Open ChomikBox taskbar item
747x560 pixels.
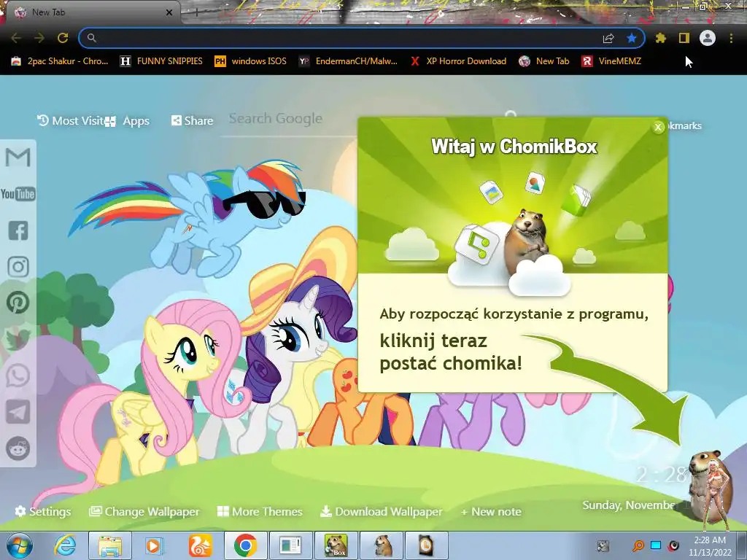click(x=336, y=545)
